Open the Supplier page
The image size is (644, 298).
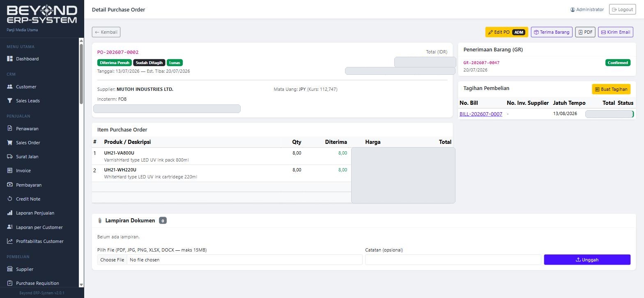click(39, 269)
